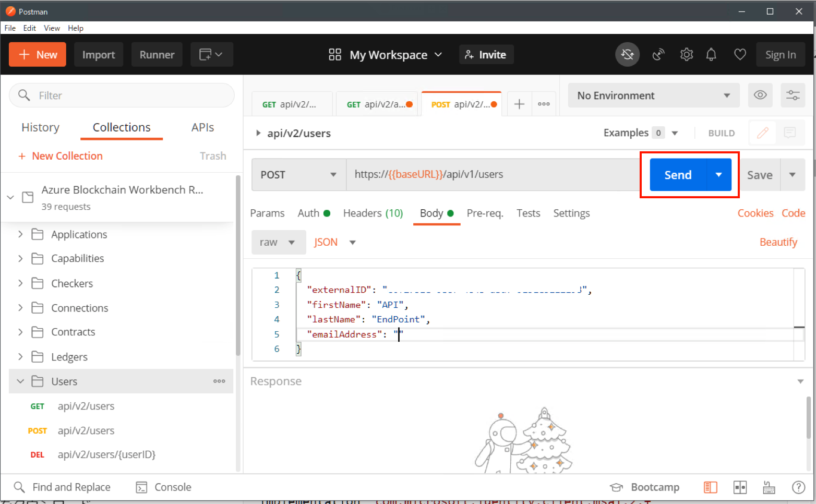Select the Params tab
The image size is (816, 504).
pos(267,213)
